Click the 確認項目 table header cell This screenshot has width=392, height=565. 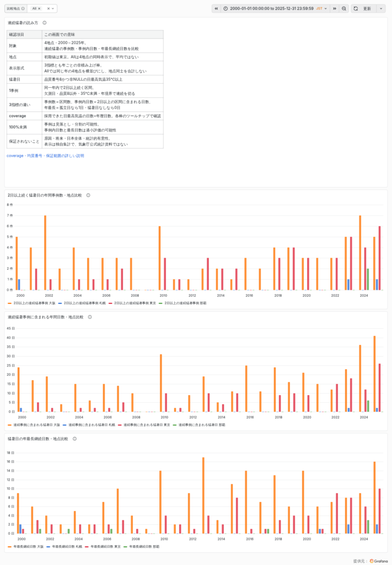24,35
